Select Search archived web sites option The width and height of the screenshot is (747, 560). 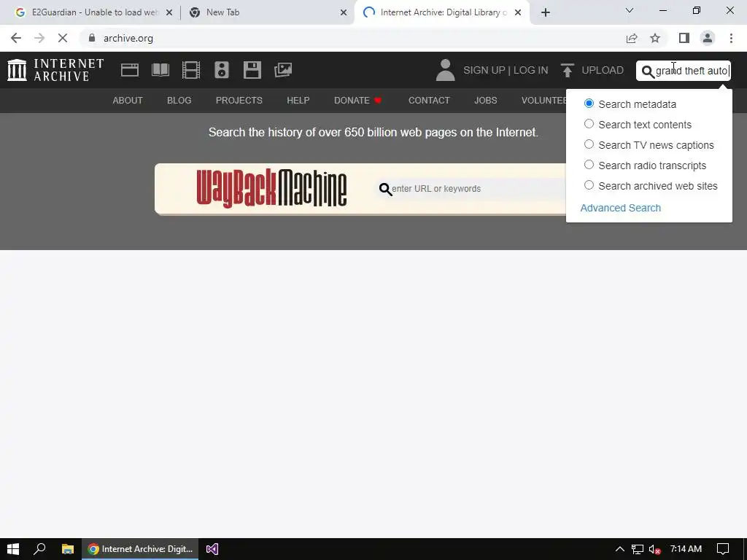coord(589,185)
